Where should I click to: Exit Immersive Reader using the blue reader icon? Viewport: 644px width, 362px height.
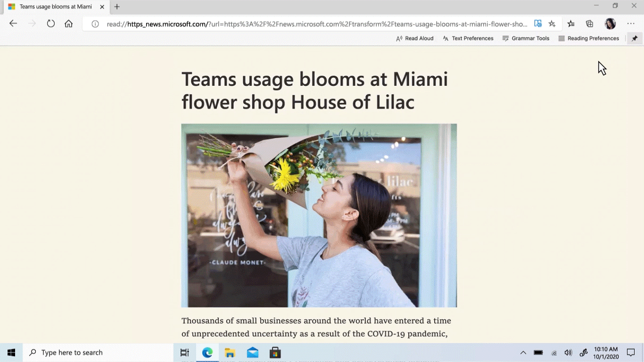(538, 23)
